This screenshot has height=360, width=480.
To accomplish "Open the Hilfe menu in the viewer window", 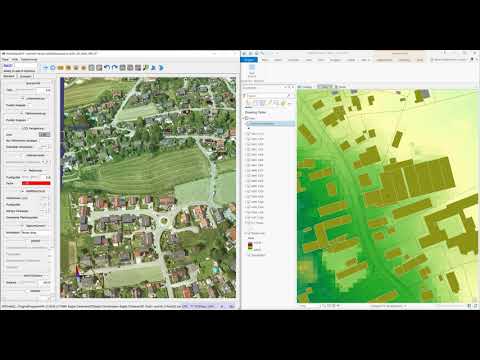I will [15, 60].
